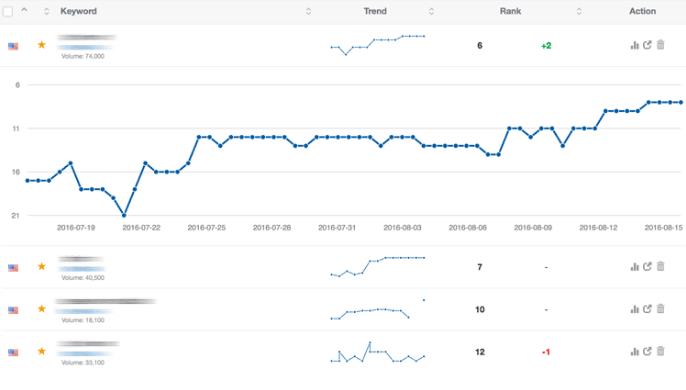Sort by the Trend column arrows
The height and width of the screenshot is (390, 686).
pyautogui.click(x=431, y=11)
